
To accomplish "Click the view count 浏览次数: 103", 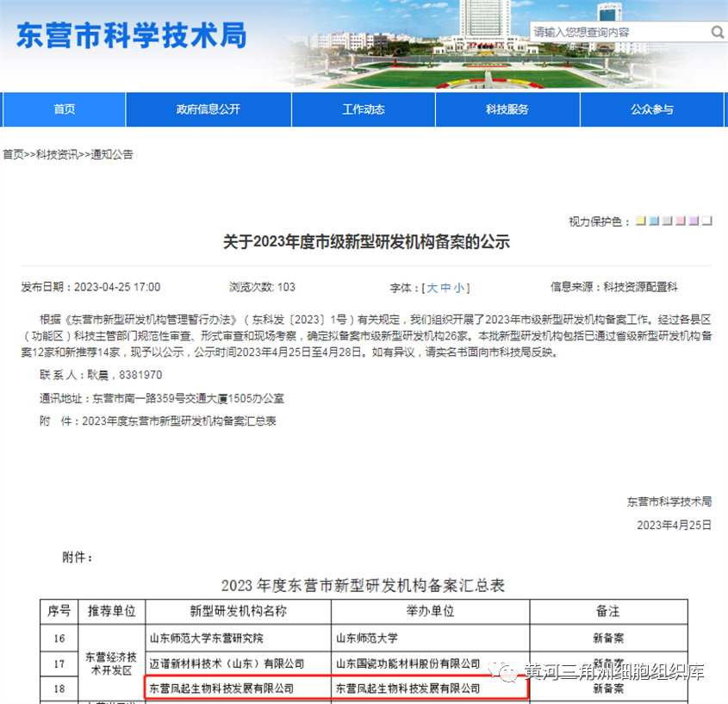I will [x=262, y=287].
